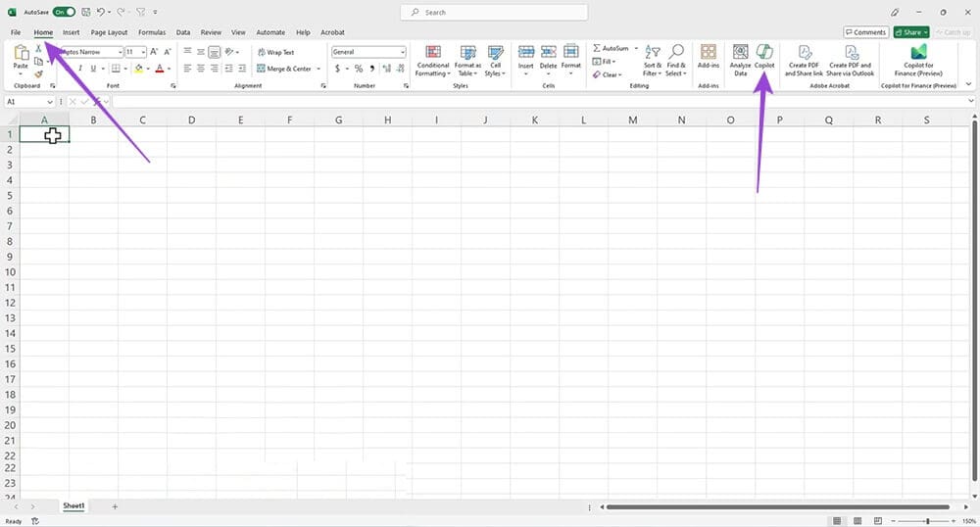Image resolution: width=980 pixels, height=527 pixels.
Task: Click the red Font Color swatch
Action: (160, 69)
